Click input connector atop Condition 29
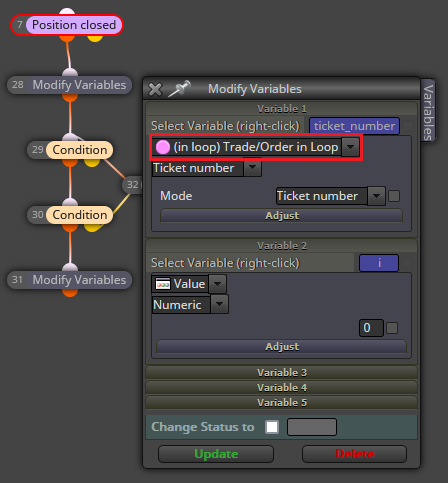Image resolution: width=448 pixels, height=483 pixels. point(70,137)
